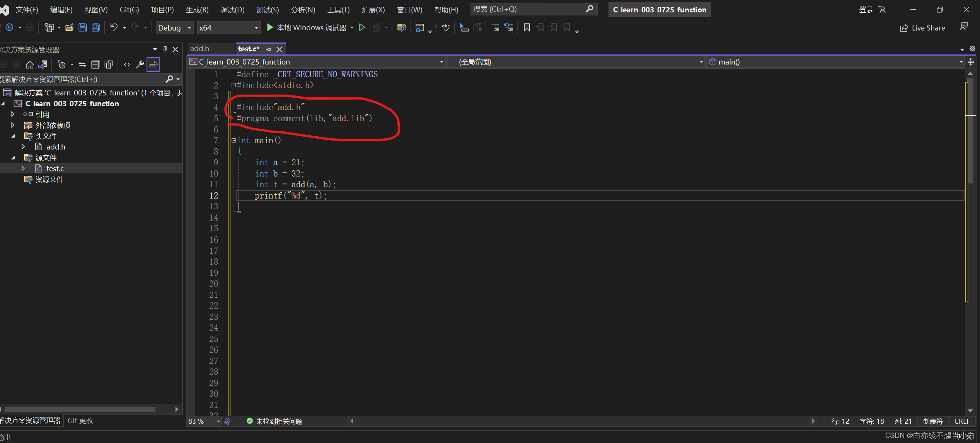Expand the 外部依赖项 tree node

[13, 125]
